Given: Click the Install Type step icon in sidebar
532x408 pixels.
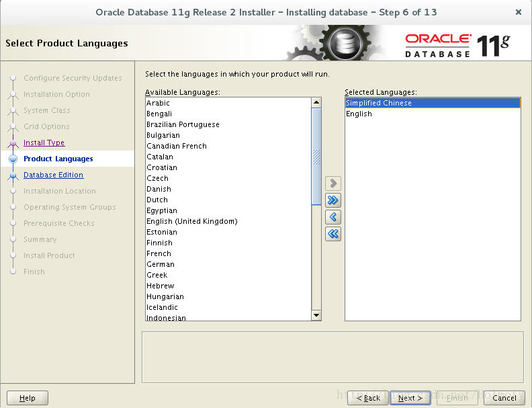Looking at the screenshot, I should click(x=13, y=143).
